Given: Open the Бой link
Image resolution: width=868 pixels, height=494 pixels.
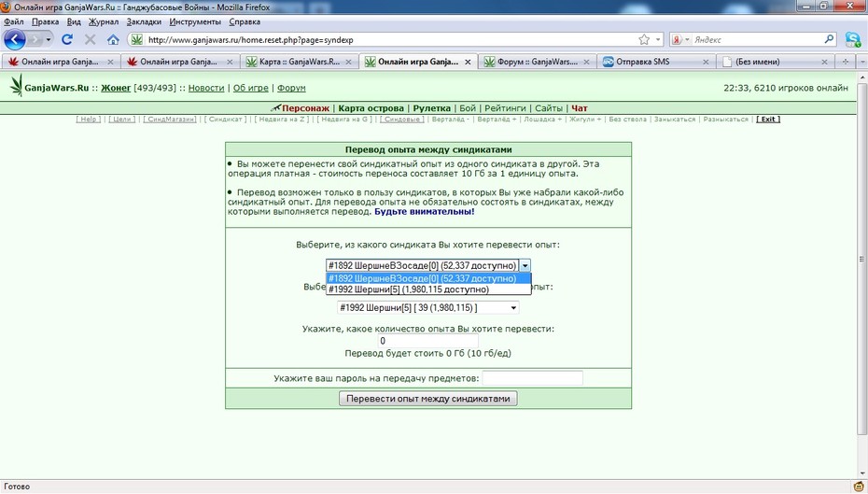Looking at the screenshot, I should pos(468,108).
